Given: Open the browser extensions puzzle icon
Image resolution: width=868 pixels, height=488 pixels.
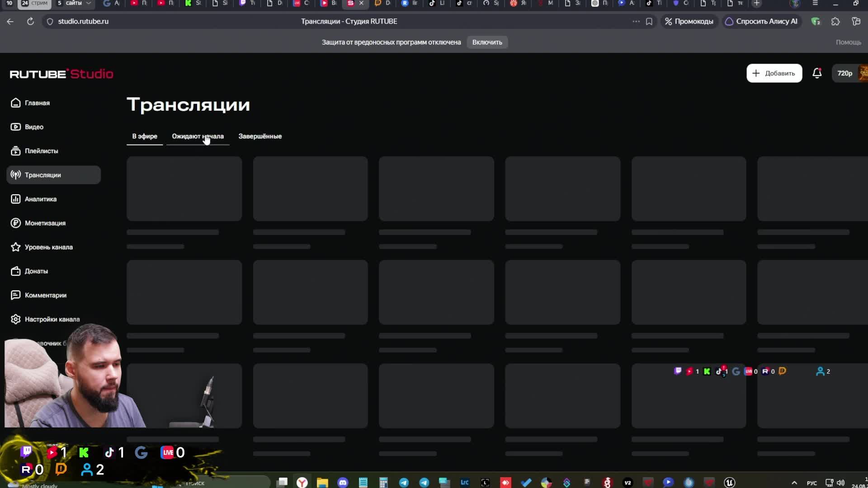Looking at the screenshot, I should tap(835, 21).
